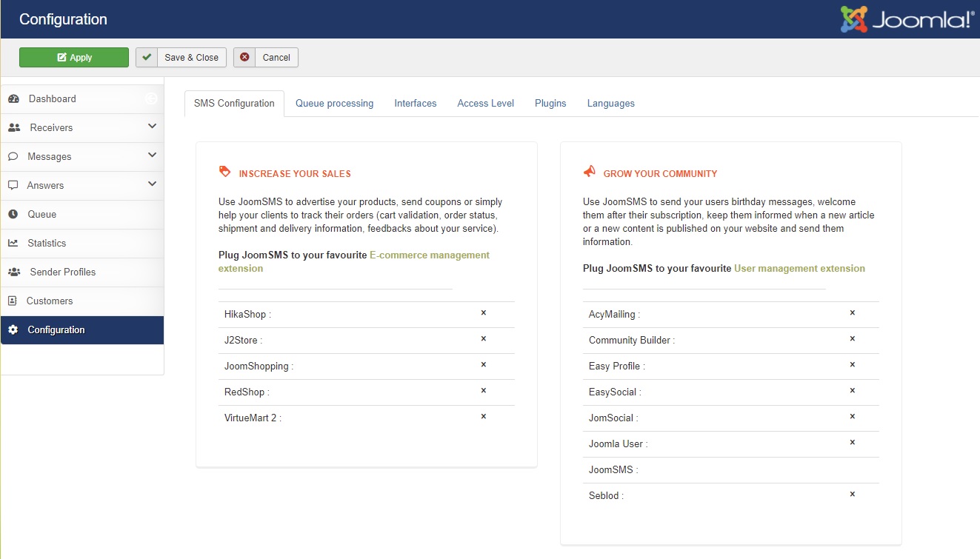
Task: Open Sender Profiles in the sidebar
Action: click(82, 272)
